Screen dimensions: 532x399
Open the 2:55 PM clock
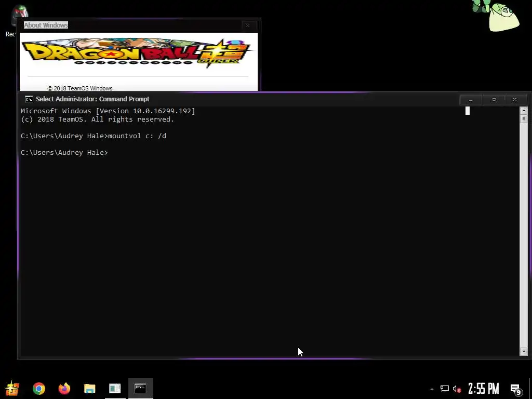coord(484,389)
